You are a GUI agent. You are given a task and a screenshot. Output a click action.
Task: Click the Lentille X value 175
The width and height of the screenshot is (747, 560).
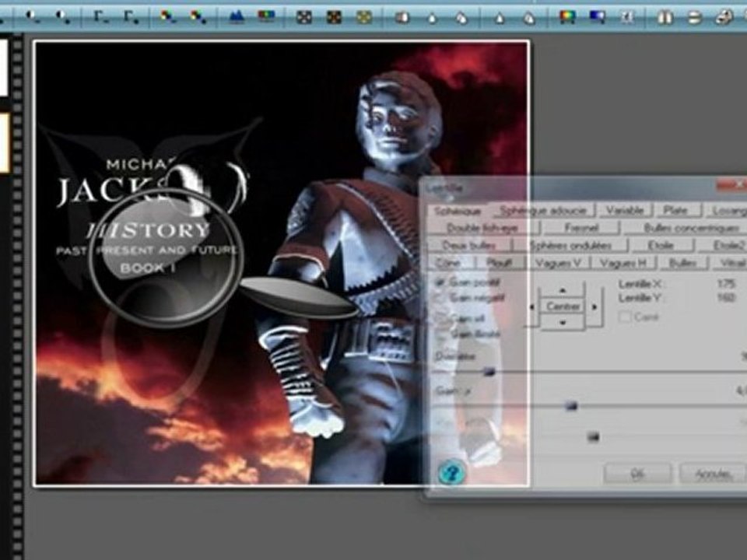[x=726, y=284]
